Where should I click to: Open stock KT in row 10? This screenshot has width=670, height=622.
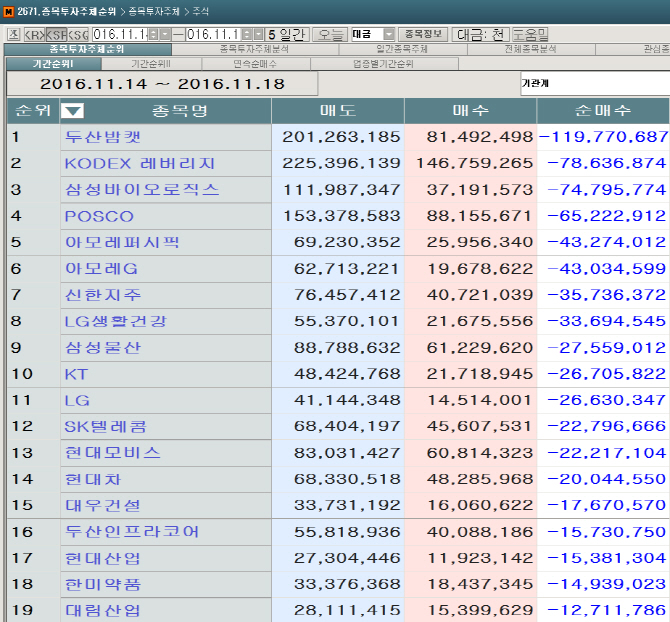(x=76, y=374)
